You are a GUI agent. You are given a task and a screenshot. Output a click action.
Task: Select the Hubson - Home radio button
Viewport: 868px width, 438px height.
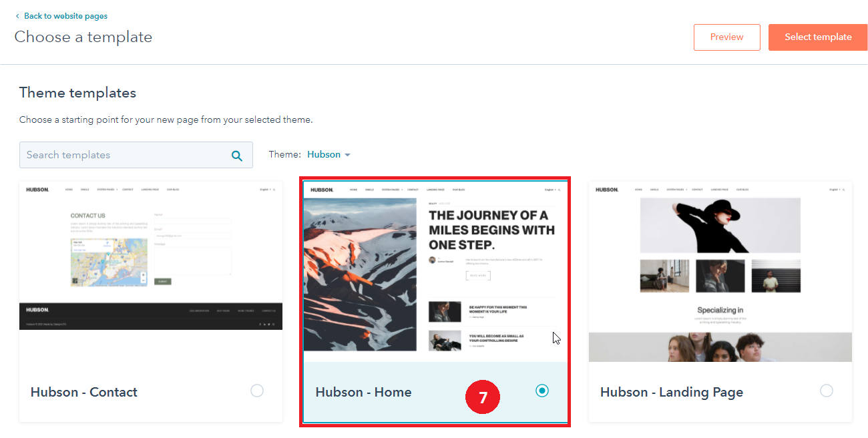pyautogui.click(x=542, y=391)
